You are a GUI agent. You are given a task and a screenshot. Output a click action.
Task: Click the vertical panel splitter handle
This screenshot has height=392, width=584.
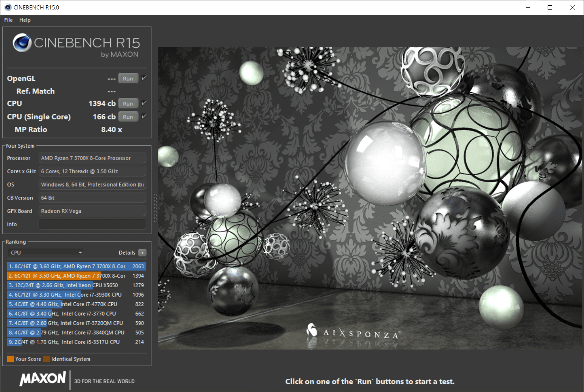click(x=155, y=208)
